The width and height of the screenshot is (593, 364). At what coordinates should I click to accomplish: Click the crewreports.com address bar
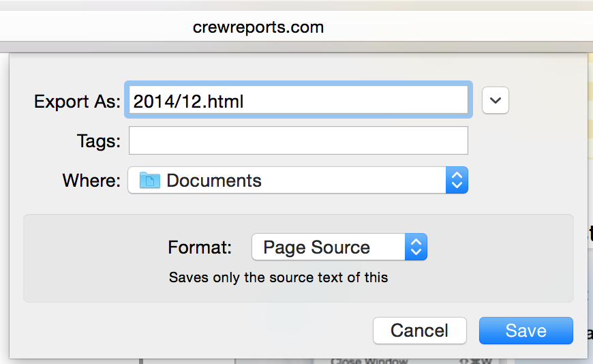(258, 27)
